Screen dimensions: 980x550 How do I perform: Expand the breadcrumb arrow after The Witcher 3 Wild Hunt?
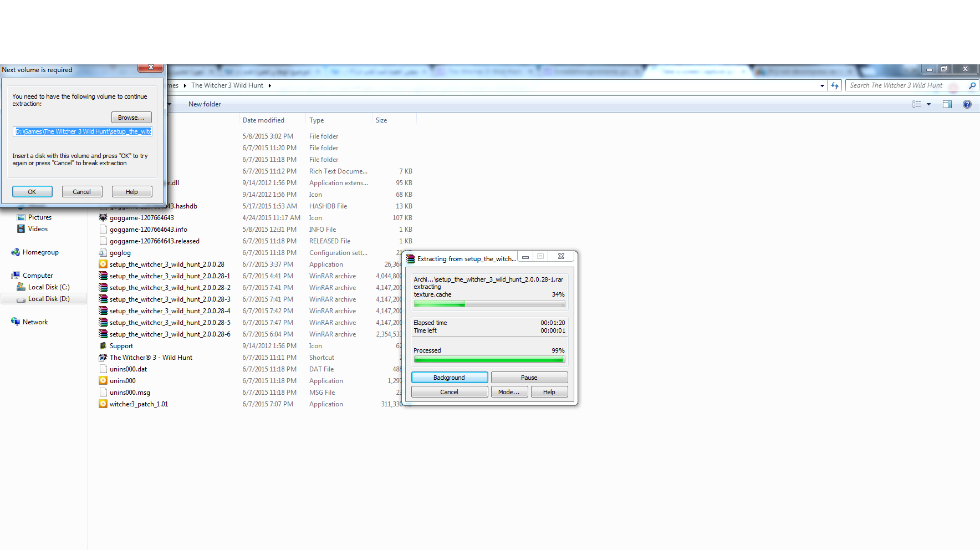pyautogui.click(x=270, y=85)
